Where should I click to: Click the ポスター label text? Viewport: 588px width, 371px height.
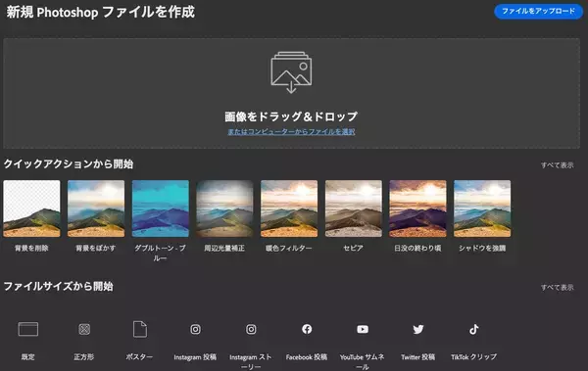click(x=139, y=357)
